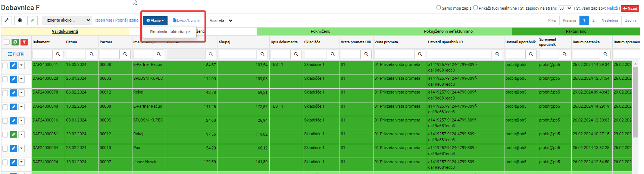Go to the Naslednja page
The height and width of the screenshot is (174, 644).
[x=610, y=20]
